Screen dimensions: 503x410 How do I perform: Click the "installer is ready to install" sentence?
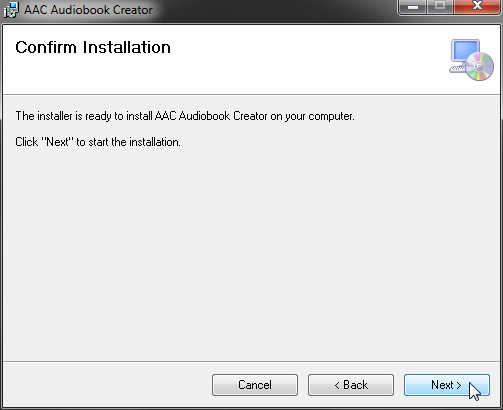185,116
